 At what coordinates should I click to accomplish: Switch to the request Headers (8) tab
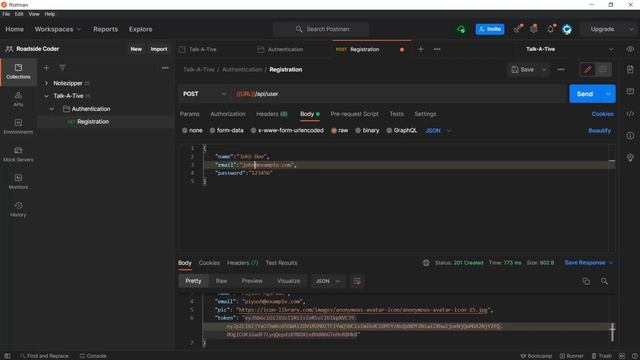[272, 114]
